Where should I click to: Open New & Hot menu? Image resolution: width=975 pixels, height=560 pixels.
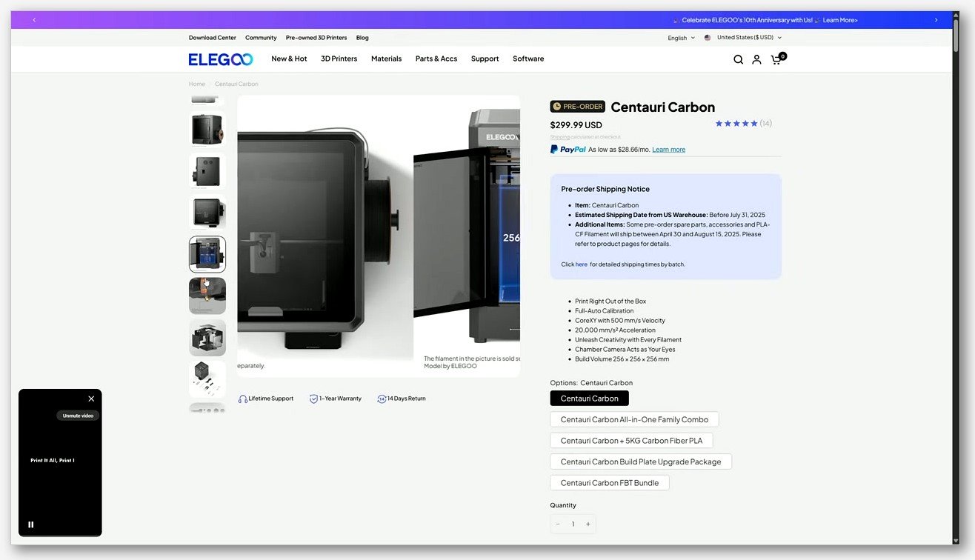click(289, 59)
